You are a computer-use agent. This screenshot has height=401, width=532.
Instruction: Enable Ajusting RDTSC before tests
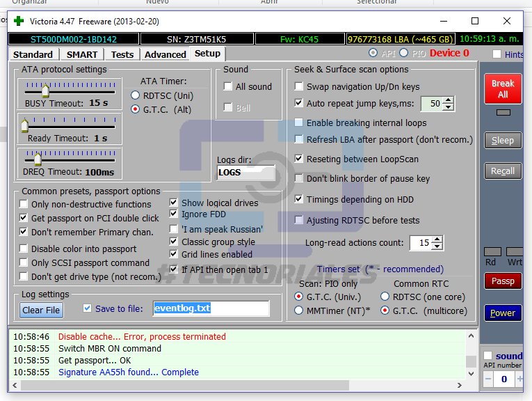tap(298, 220)
